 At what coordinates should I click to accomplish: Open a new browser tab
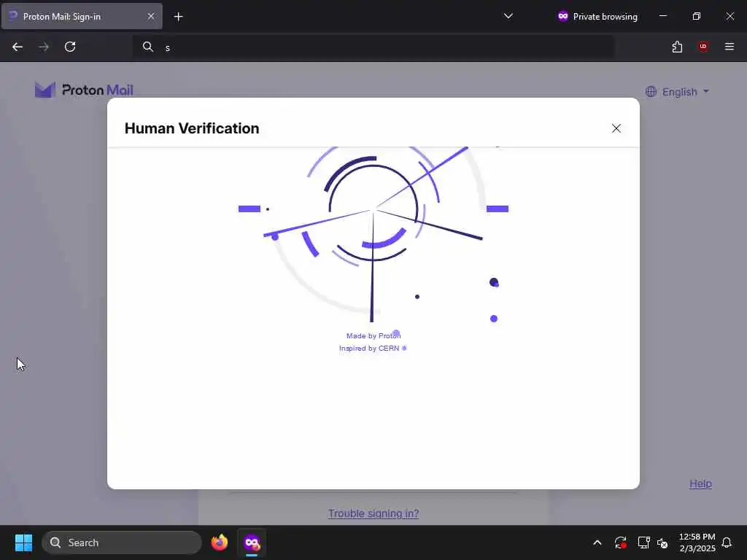click(178, 17)
